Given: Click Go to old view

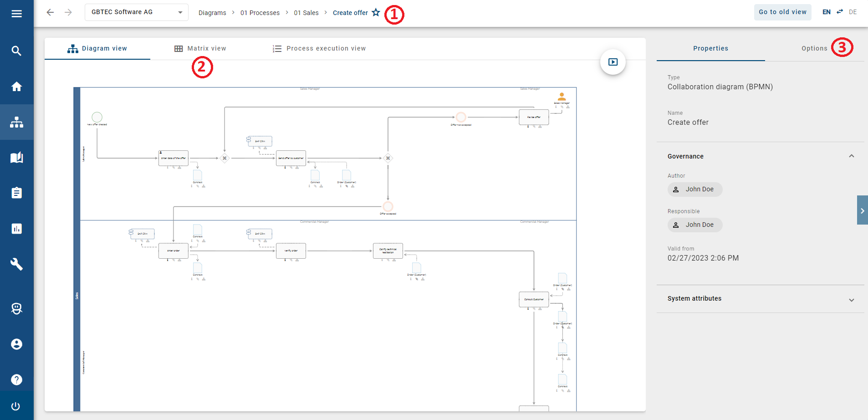Looking at the screenshot, I should tap(782, 12).
